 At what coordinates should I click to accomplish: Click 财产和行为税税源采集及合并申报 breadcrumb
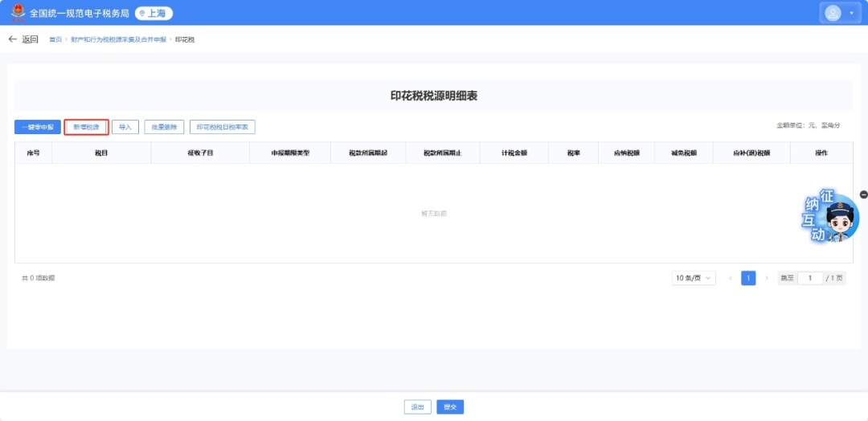pos(118,39)
